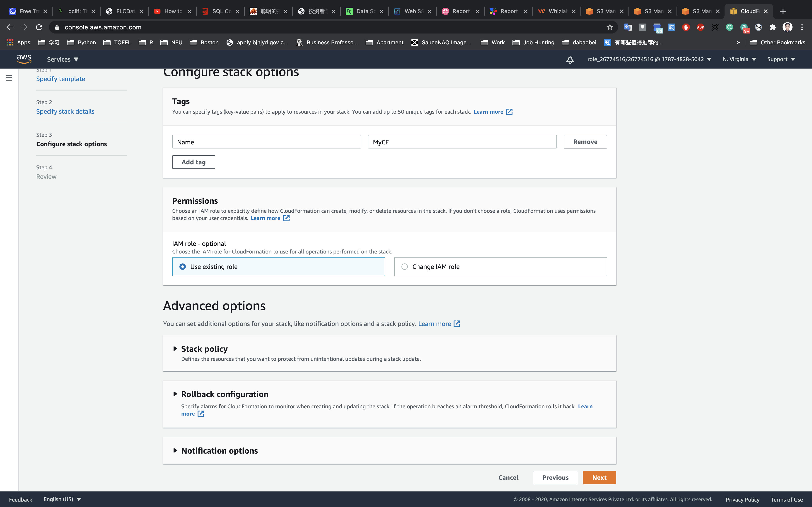This screenshot has height=507, width=812.
Task: Open the Chrome extensions puzzle icon
Action: pos(773,27)
